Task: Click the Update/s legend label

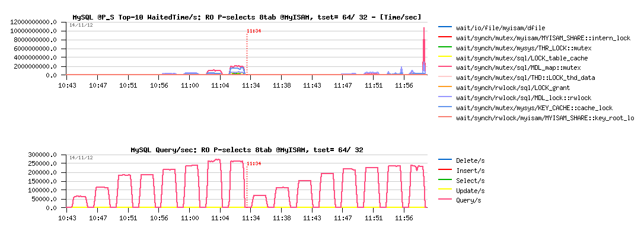Action: point(470,191)
